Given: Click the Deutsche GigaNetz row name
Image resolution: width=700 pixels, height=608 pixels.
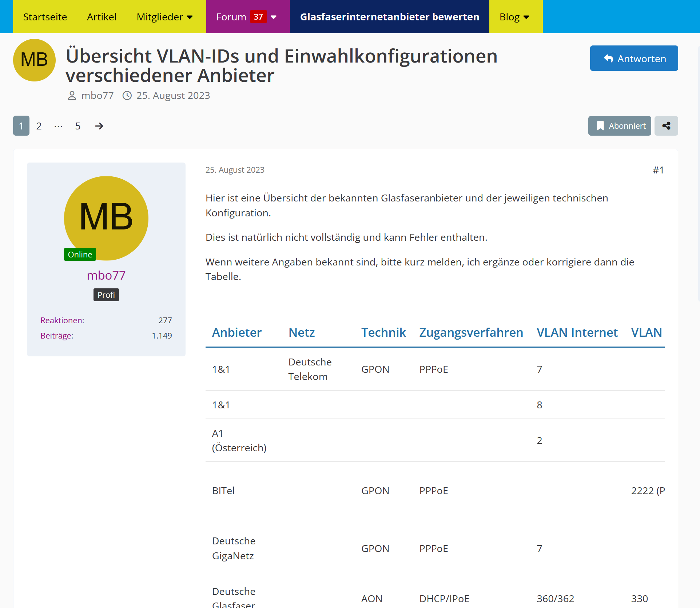Looking at the screenshot, I should 234,548.
